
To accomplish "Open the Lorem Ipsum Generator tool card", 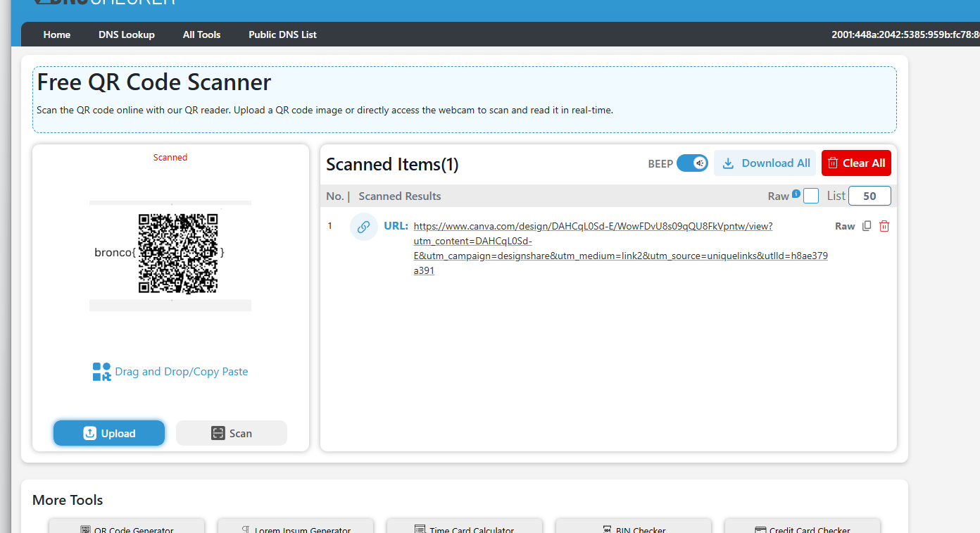I will (296, 527).
